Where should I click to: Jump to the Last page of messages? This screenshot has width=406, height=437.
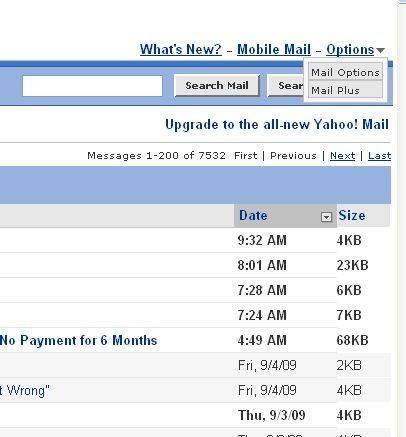(x=379, y=156)
